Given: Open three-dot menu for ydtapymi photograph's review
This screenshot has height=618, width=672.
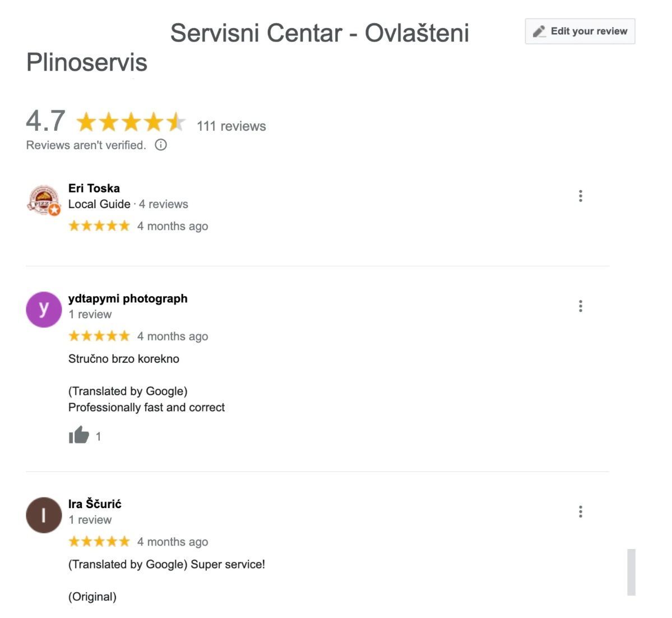Looking at the screenshot, I should coord(580,306).
